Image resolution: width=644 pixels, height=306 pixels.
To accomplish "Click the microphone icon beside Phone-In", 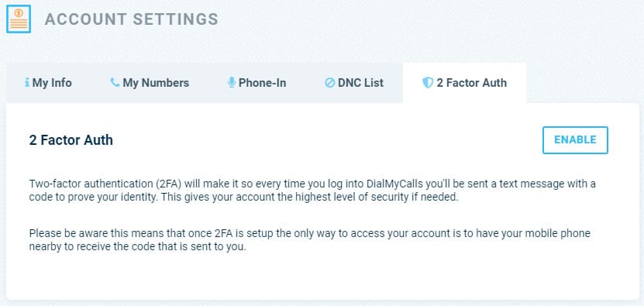I will 232,83.
